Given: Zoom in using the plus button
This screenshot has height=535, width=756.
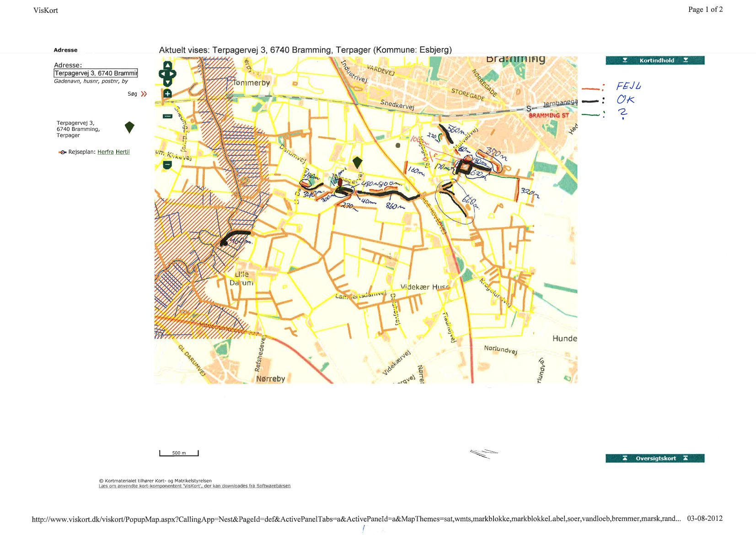Looking at the screenshot, I should (167, 93).
